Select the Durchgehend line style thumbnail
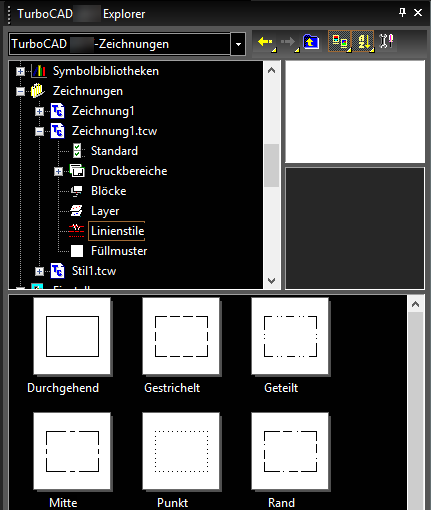 point(72,336)
